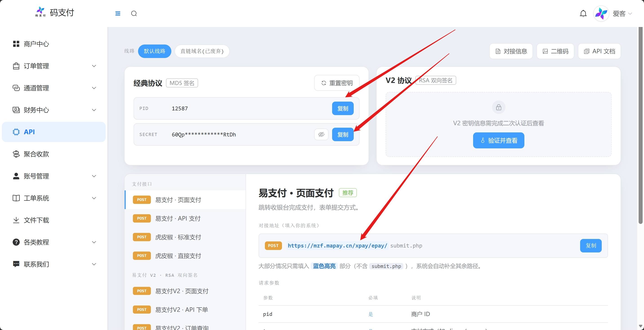Open the API 文档 button

pyautogui.click(x=599, y=51)
